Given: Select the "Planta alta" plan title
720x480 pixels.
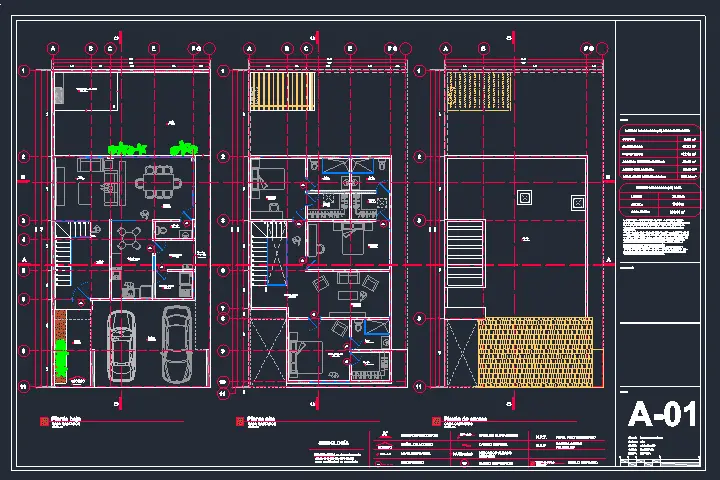Looking at the screenshot, I should click(261, 418).
